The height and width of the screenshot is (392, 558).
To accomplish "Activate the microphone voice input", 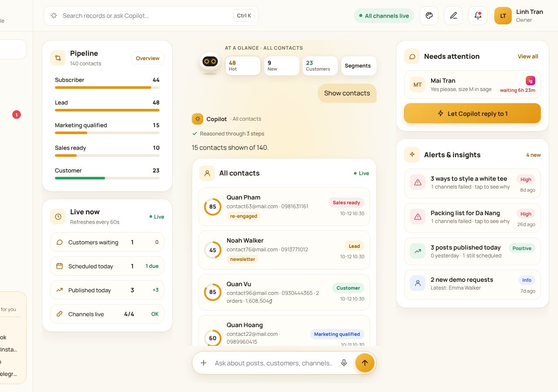I will click(x=344, y=363).
